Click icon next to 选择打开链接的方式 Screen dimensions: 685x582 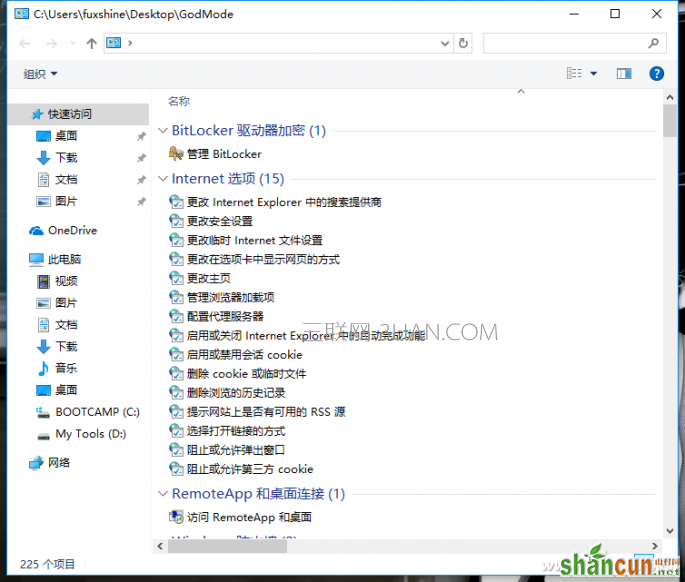coord(176,431)
